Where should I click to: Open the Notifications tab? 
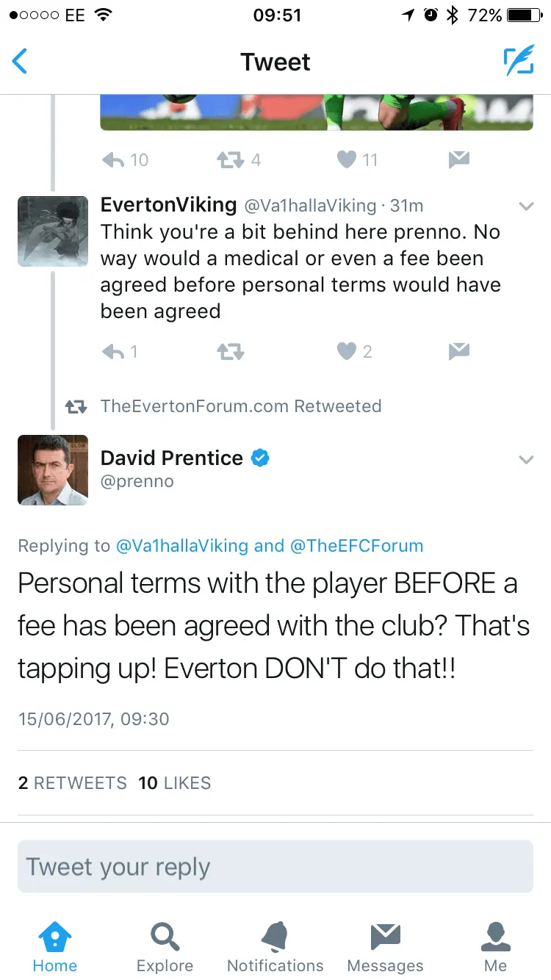(x=275, y=946)
